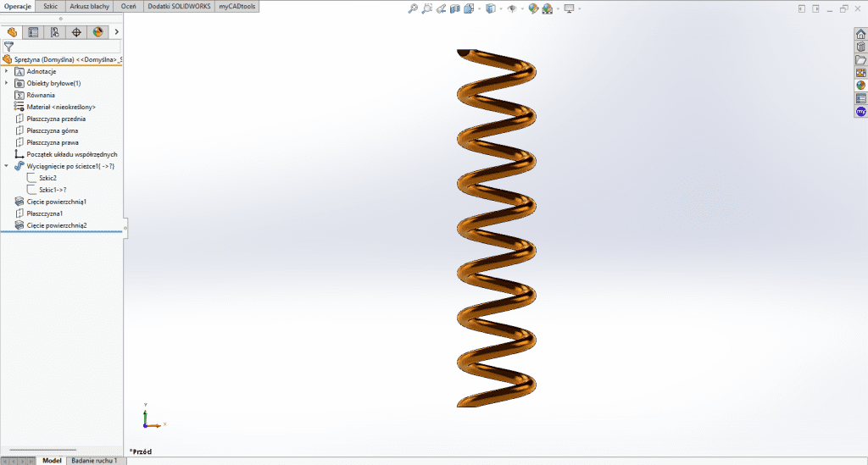
Task: Click the filter funnel icon in feature tree
Action: click(9, 47)
